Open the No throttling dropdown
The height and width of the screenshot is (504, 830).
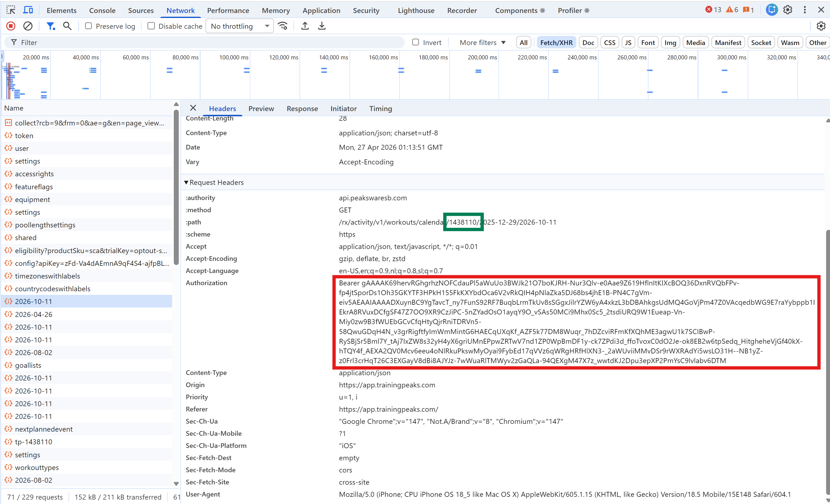(239, 26)
